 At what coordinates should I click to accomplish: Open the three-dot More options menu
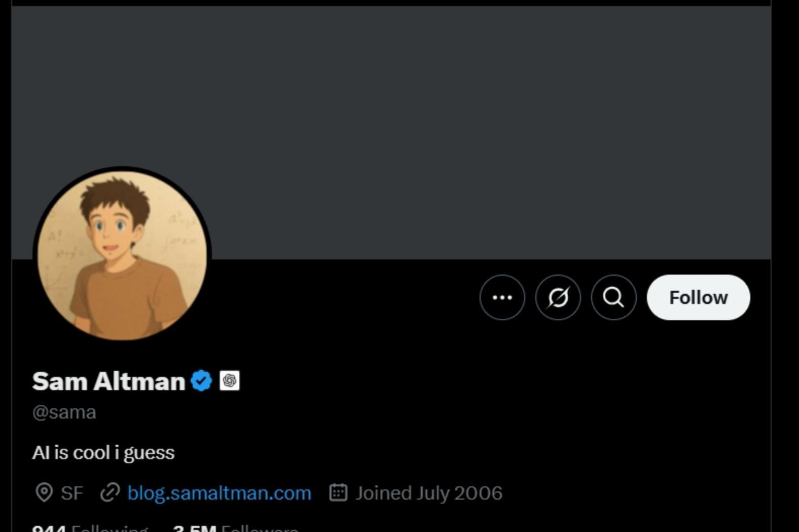pos(502,297)
